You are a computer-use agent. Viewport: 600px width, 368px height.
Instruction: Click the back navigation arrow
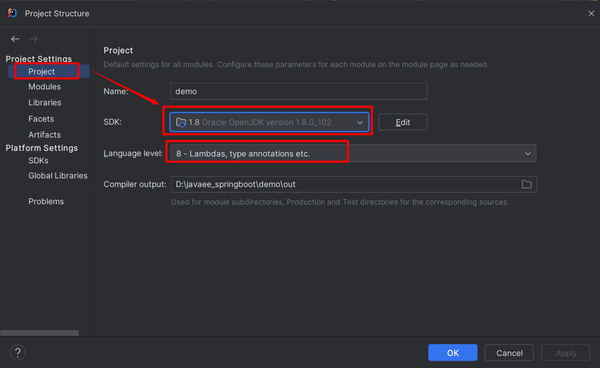[15, 39]
